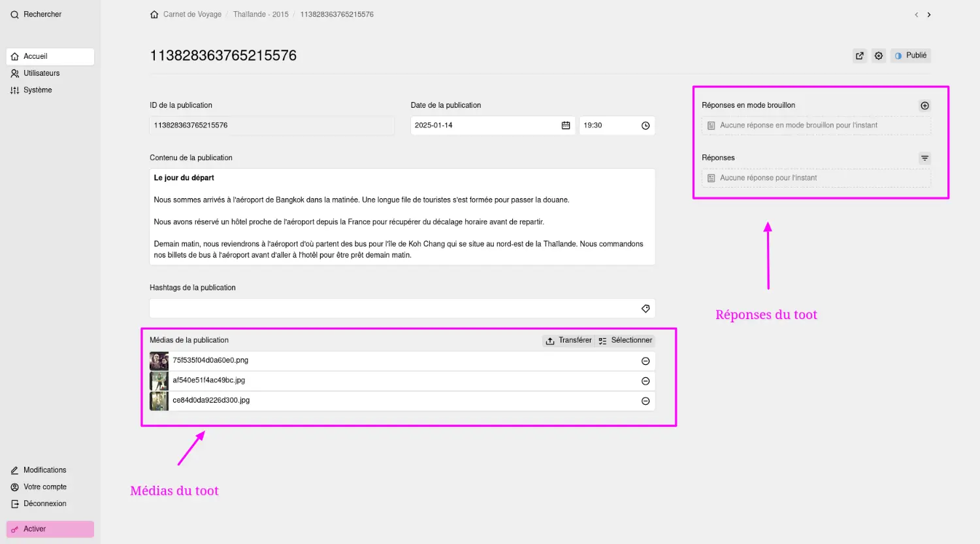980x544 pixels.
Task: Click file name 75f535f04d0a60e0.png
Action: click(x=210, y=360)
